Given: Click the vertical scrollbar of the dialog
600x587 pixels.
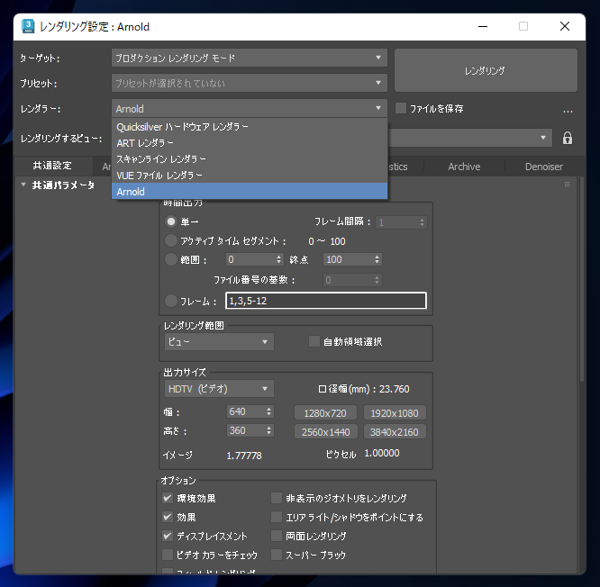Looking at the screenshot, I should pos(582,279).
